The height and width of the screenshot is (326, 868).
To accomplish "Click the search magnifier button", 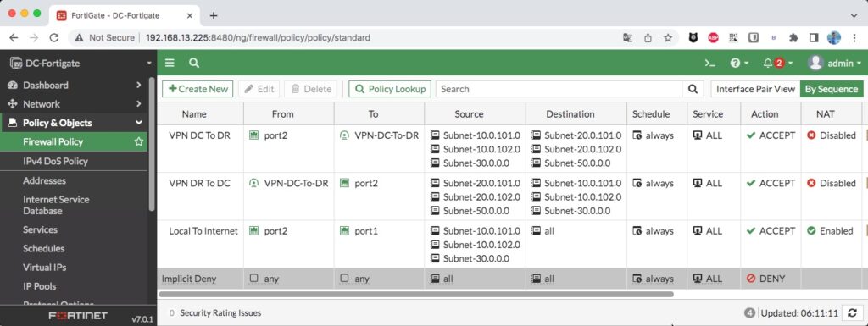I will [x=693, y=89].
